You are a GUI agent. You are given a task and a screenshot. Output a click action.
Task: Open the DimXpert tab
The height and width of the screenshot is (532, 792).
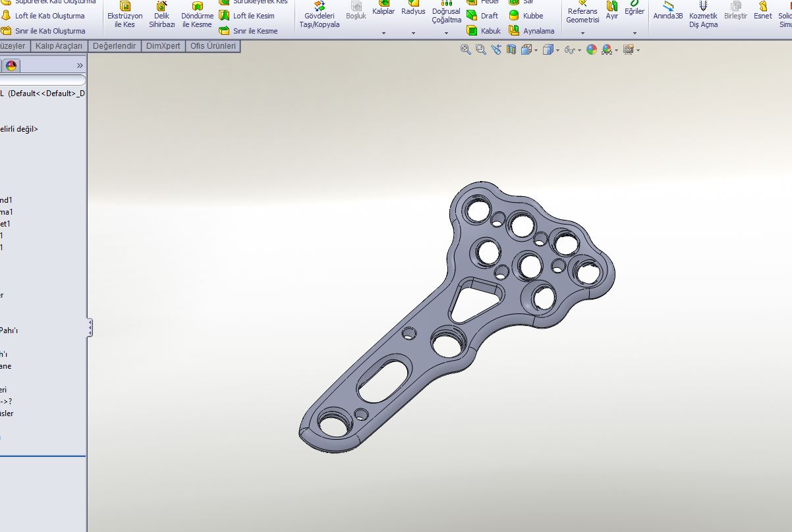point(163,46)
